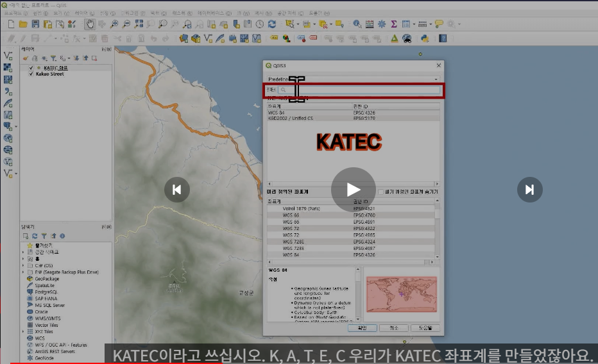Choose the Zoom In magnifier tool

(114, 24)
